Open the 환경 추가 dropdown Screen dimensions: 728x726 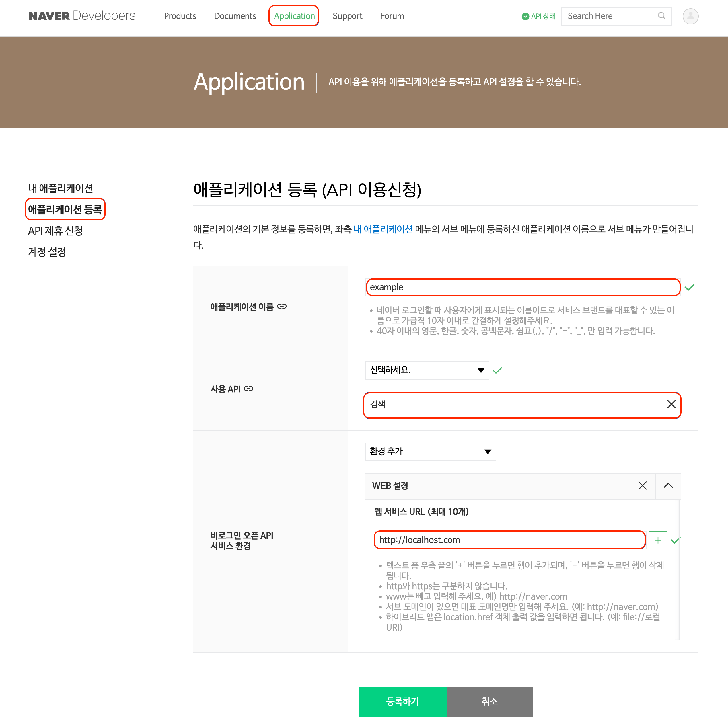point(430,451)
